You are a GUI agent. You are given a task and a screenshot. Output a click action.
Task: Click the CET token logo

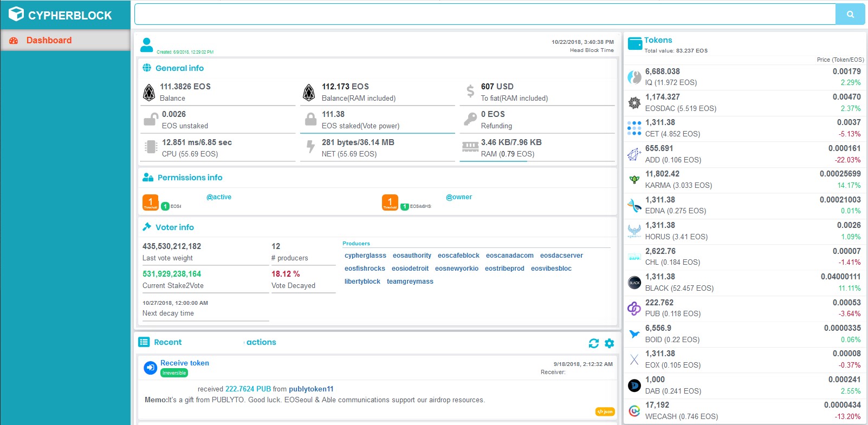634,128
